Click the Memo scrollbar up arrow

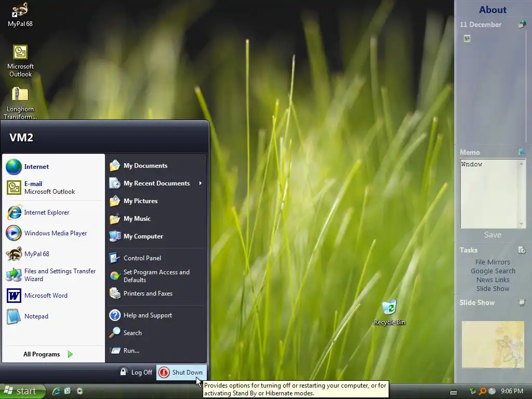(521, 164)
